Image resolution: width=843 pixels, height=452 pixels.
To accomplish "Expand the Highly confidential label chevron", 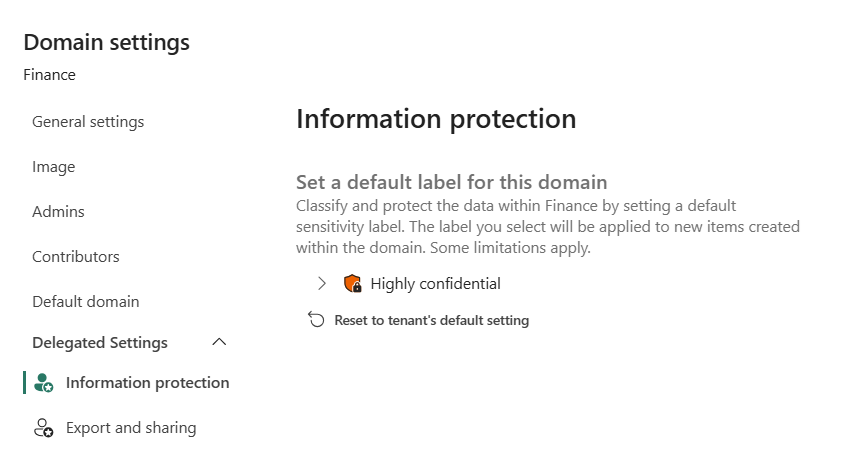I will 322,283.
